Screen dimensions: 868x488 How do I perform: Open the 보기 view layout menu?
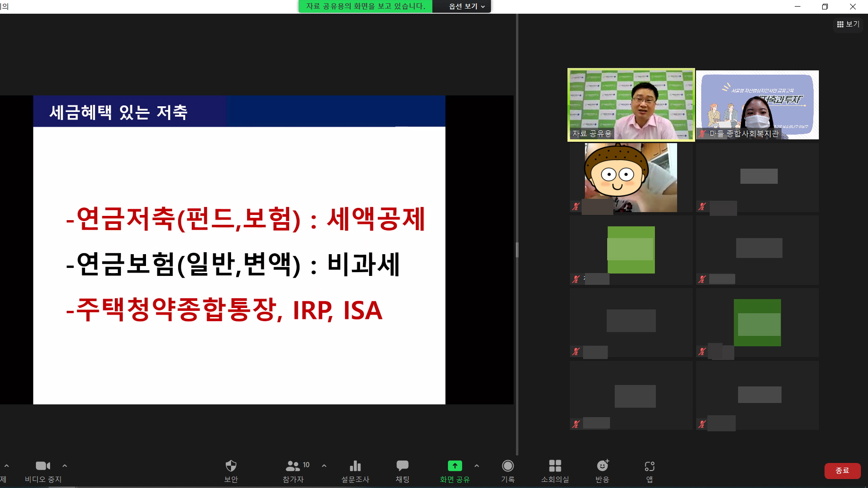(x=848, y=24)
